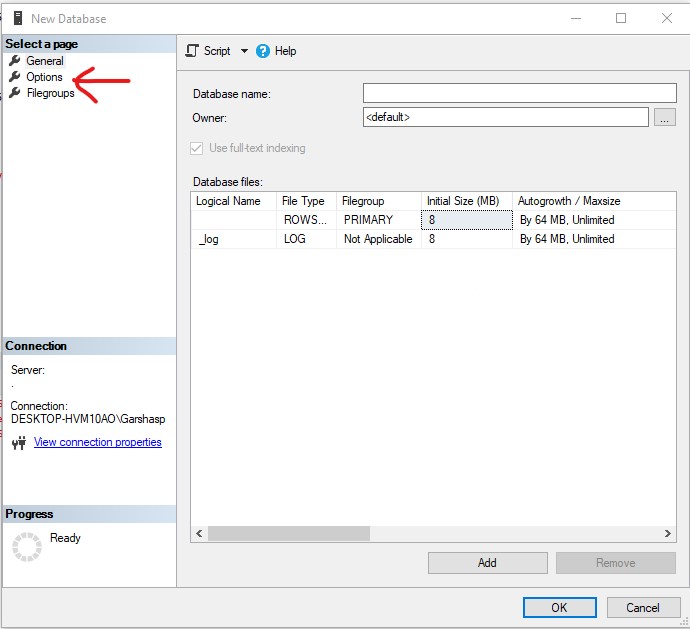The image size is (690, 629).
Task: Click the Cancel button
Action: pos(642,607)
